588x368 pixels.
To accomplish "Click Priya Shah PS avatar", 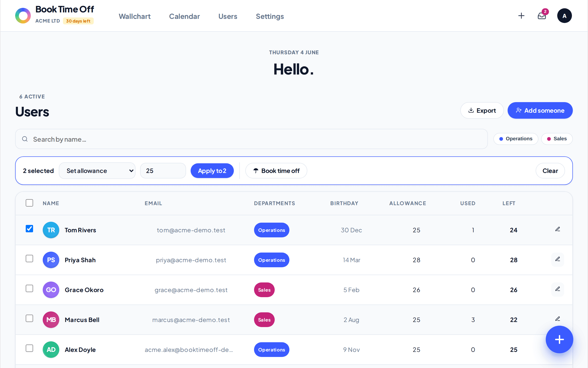I will coord(51,260).
